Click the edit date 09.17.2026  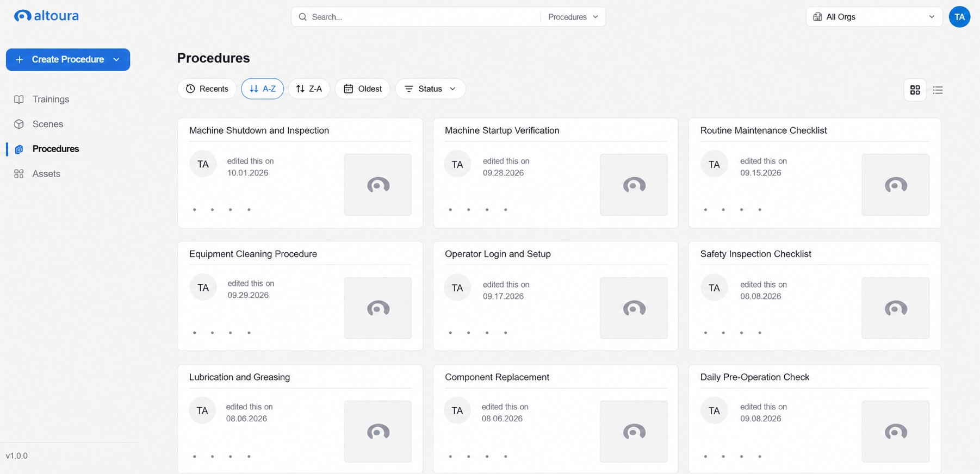[503, 296]
